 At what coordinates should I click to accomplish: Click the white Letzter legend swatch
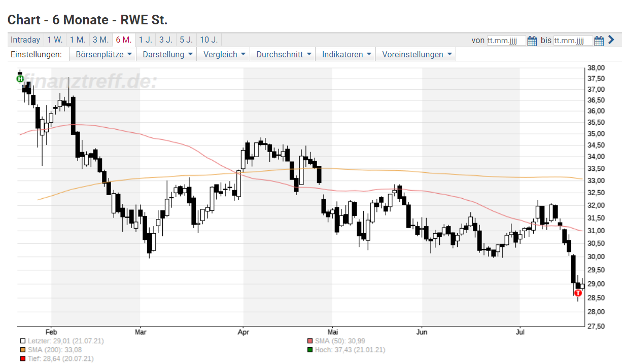pyautogui.click(x=23, y=341)
